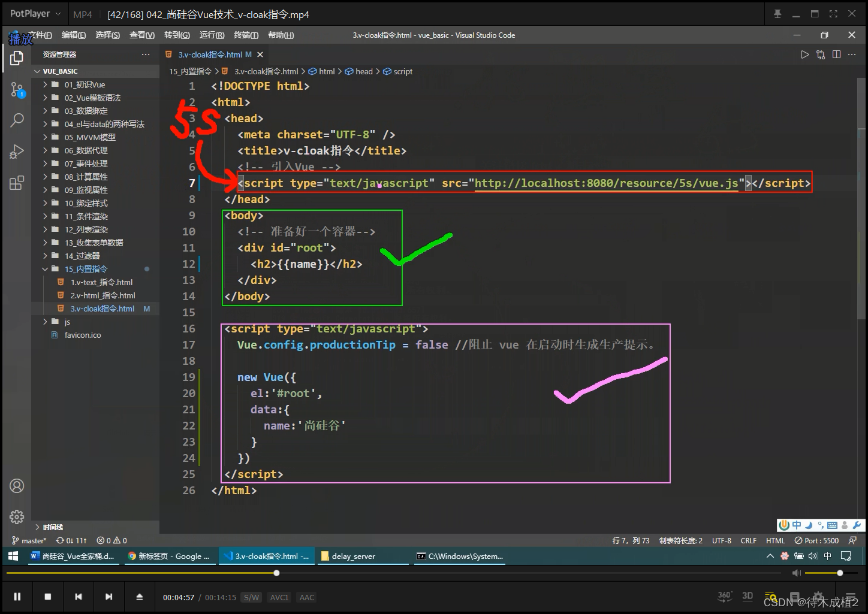
Task: Open Chrome 新标签页 taskbar item
Action: point(170,556)
